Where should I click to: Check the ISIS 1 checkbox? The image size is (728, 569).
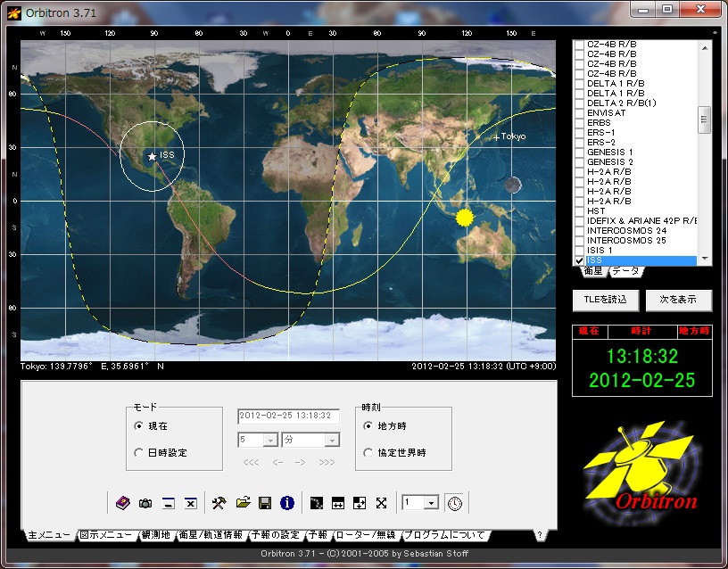pyautogui.click(x=579, y=251)
